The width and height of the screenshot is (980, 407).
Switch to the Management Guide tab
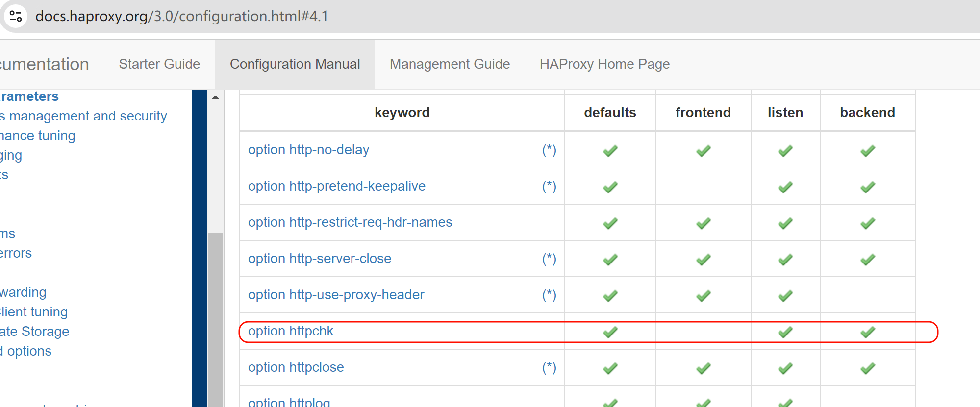(450, 64)
